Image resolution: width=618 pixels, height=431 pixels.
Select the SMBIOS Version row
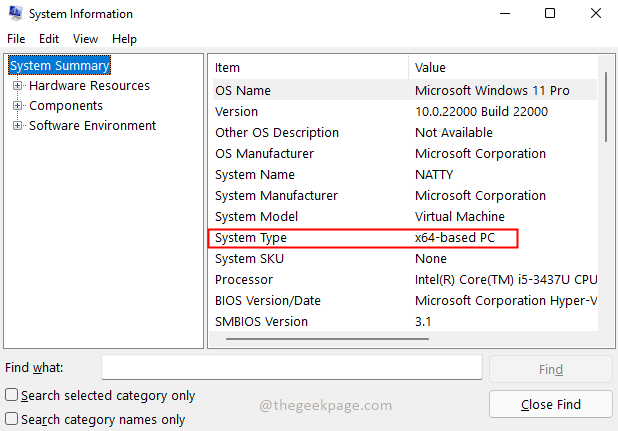405,322
